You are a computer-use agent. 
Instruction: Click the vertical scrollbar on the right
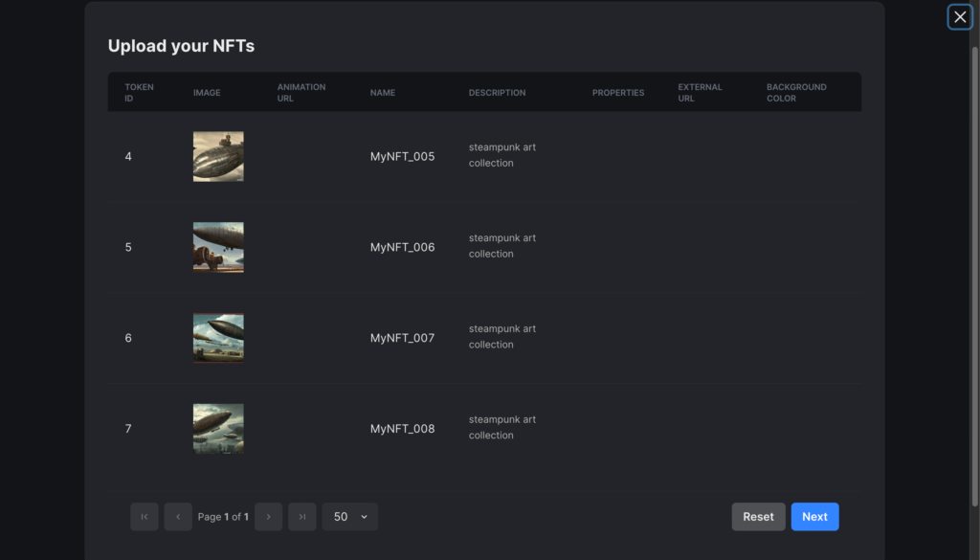(x=974, y=275)
